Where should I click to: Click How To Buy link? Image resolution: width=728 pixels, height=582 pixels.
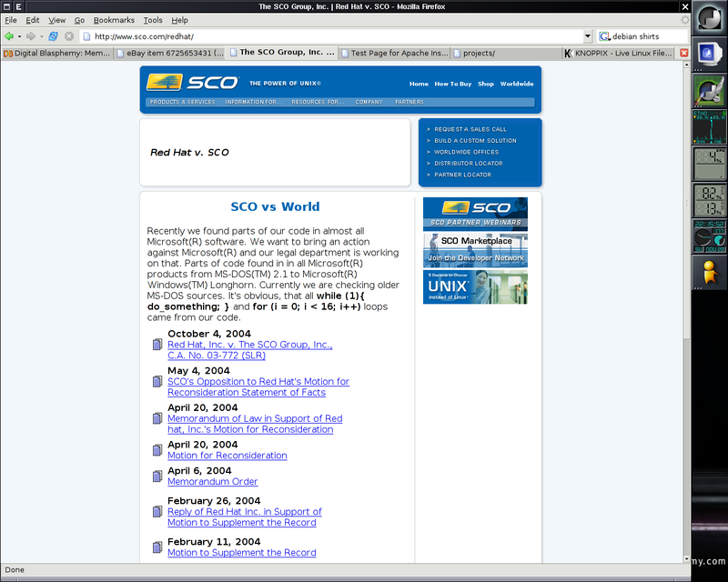(452, 84)
